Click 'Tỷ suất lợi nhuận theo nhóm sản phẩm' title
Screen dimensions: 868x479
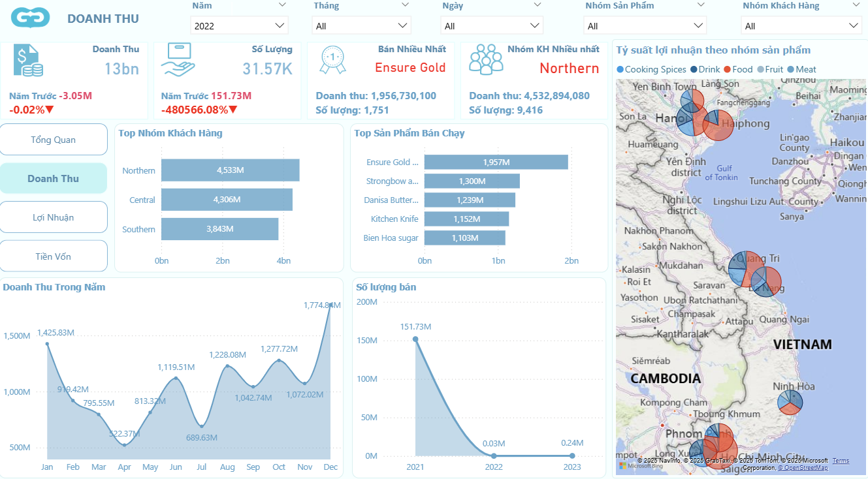coord(713,50)
